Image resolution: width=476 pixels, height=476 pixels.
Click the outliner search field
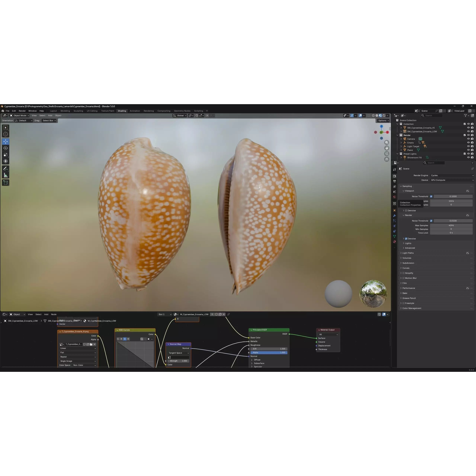coord(432,115)
